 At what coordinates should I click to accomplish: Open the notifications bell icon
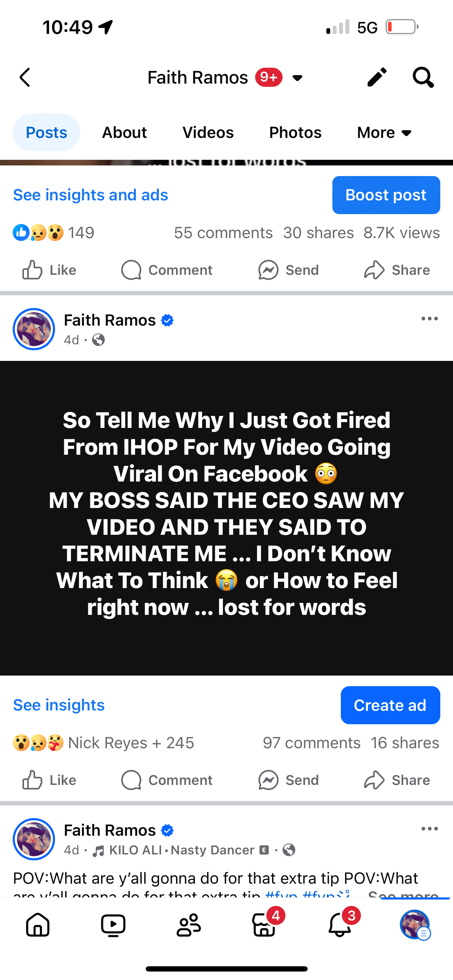tap(340, 925)
